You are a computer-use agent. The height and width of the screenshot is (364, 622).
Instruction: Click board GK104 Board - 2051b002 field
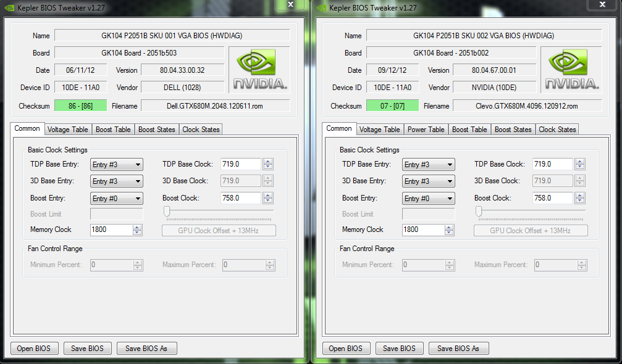click(451, 52)
